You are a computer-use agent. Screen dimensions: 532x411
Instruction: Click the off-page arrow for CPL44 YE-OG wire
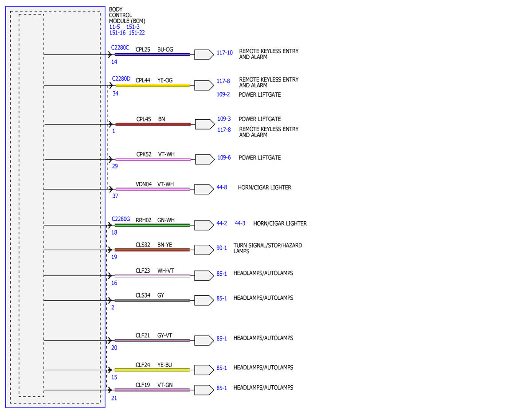204,85
